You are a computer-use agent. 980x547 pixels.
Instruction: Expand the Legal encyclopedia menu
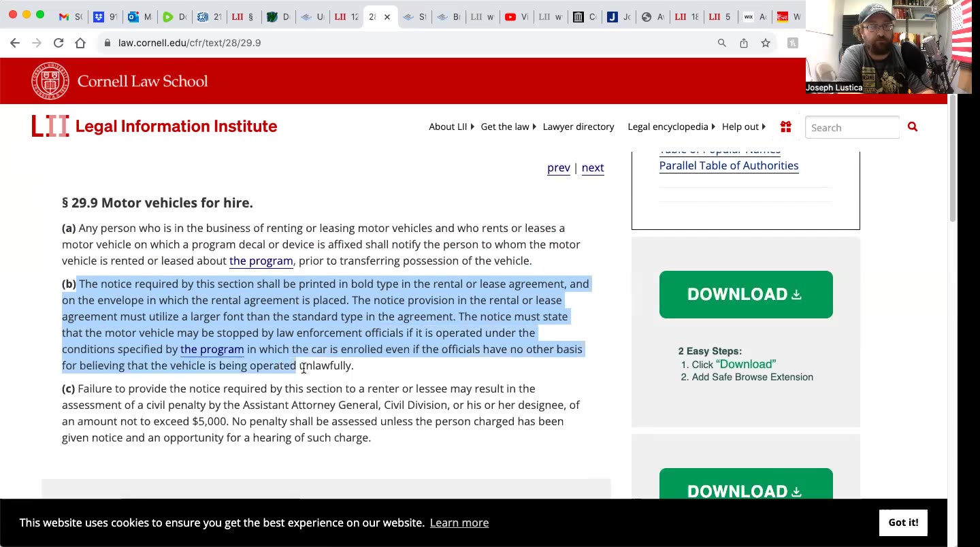point(671,127)
